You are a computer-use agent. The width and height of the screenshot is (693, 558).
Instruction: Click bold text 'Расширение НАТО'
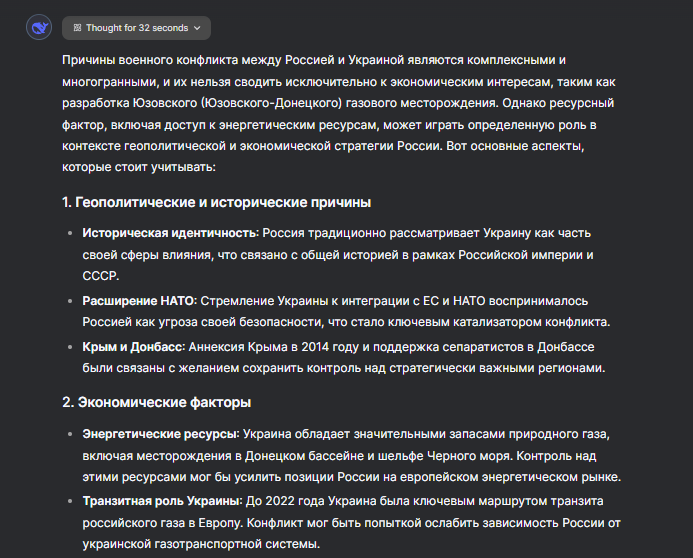pyautogui.click(x=139, y=299)
